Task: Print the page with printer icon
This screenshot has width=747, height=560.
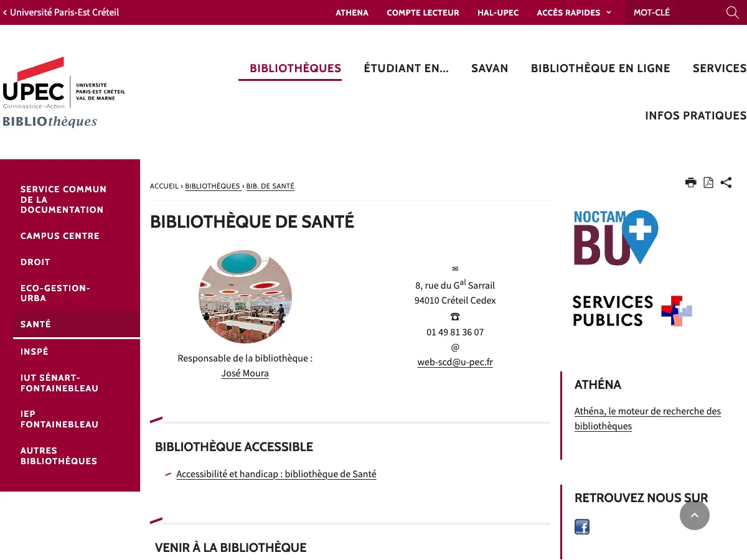Action: 691,182
